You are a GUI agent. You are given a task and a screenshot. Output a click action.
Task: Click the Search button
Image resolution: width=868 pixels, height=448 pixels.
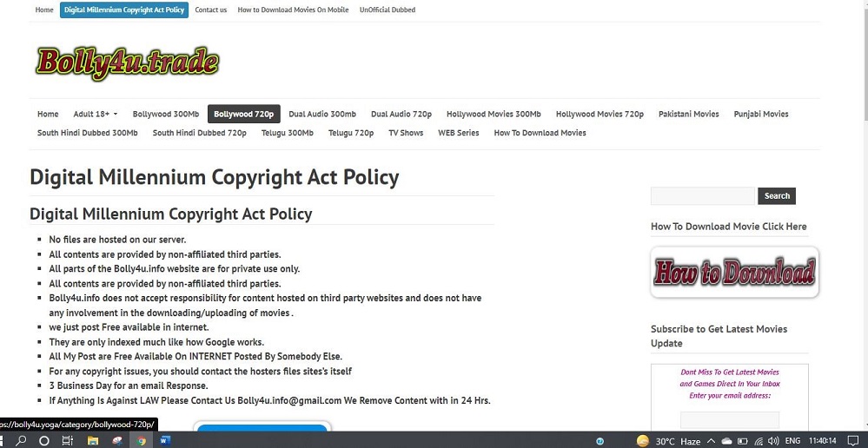tap(777, 196)
